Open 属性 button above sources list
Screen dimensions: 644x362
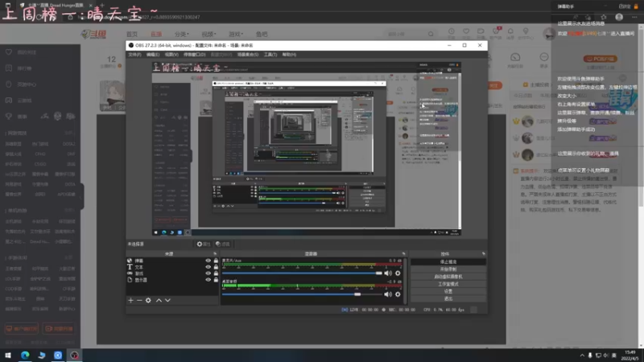pos(204,245)
